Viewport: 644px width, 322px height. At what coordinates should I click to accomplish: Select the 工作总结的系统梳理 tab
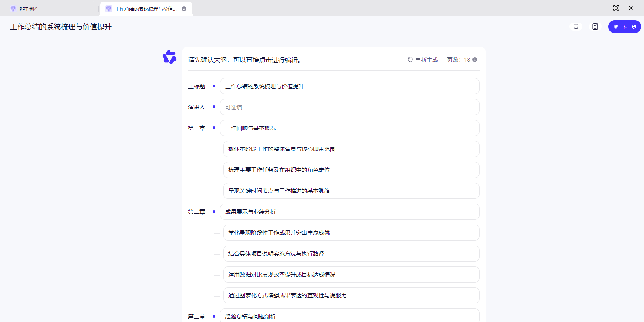[145, 9]
